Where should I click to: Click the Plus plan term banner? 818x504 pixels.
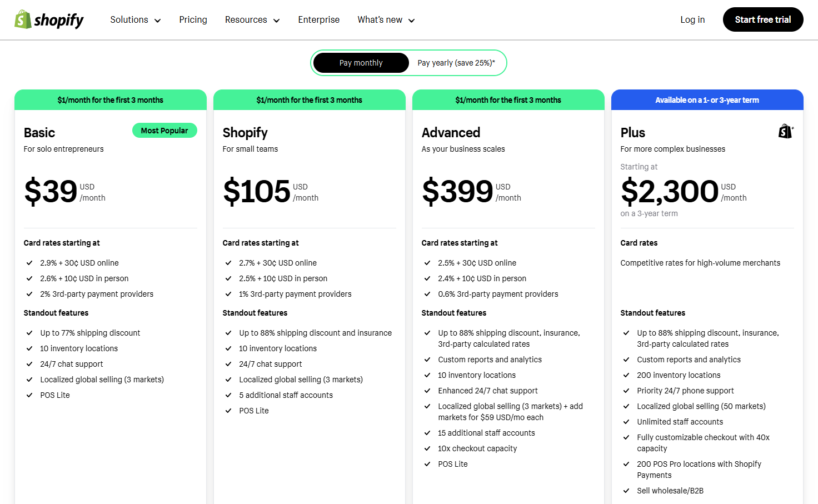click(707, 100)
